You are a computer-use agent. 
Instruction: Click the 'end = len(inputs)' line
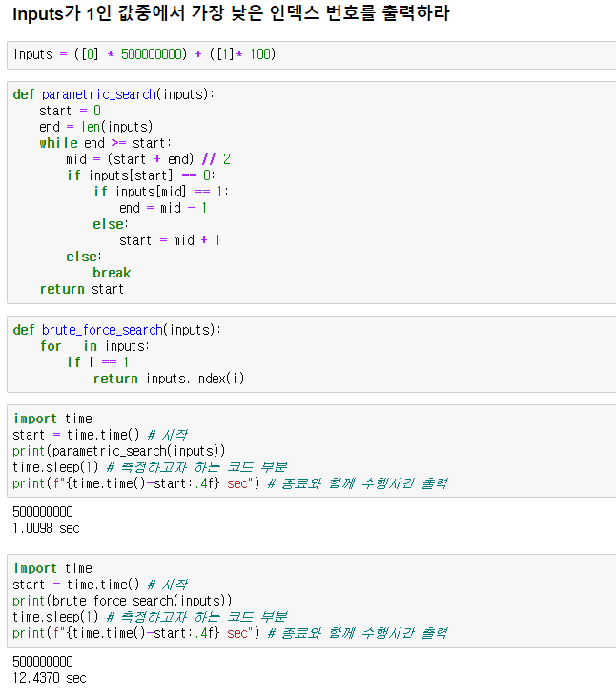point(95,127)
